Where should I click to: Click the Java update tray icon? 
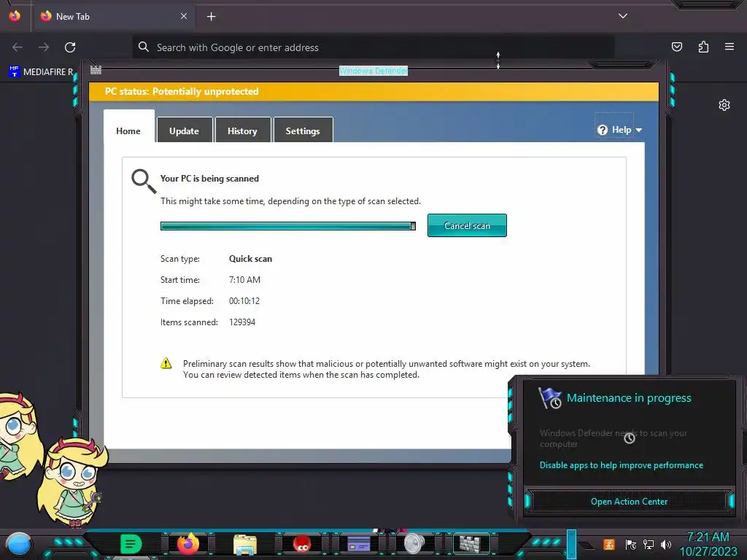pos(608,544)
